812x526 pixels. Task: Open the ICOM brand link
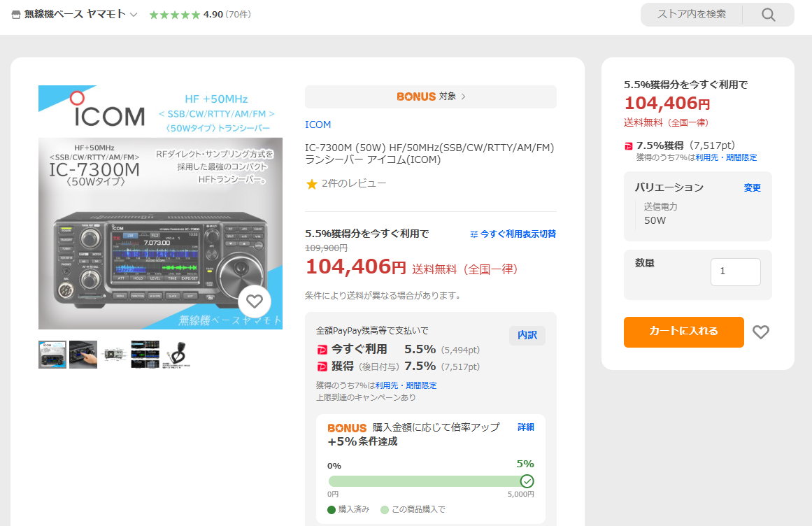pos(318,125)
